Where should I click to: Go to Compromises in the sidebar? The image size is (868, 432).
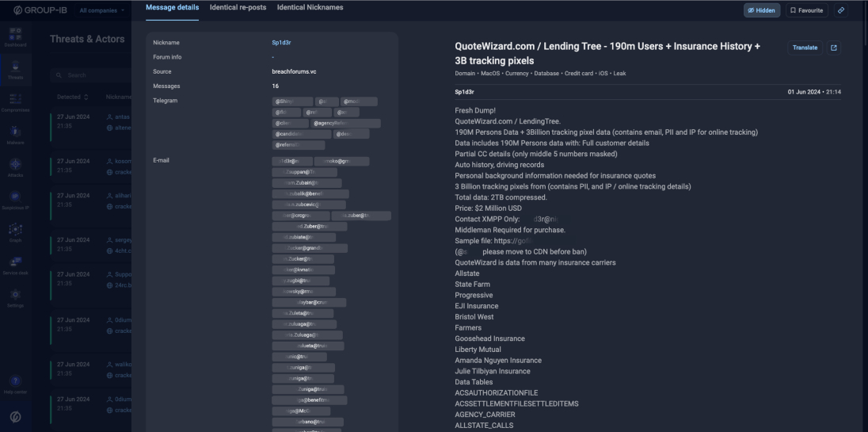pos(16,102)
